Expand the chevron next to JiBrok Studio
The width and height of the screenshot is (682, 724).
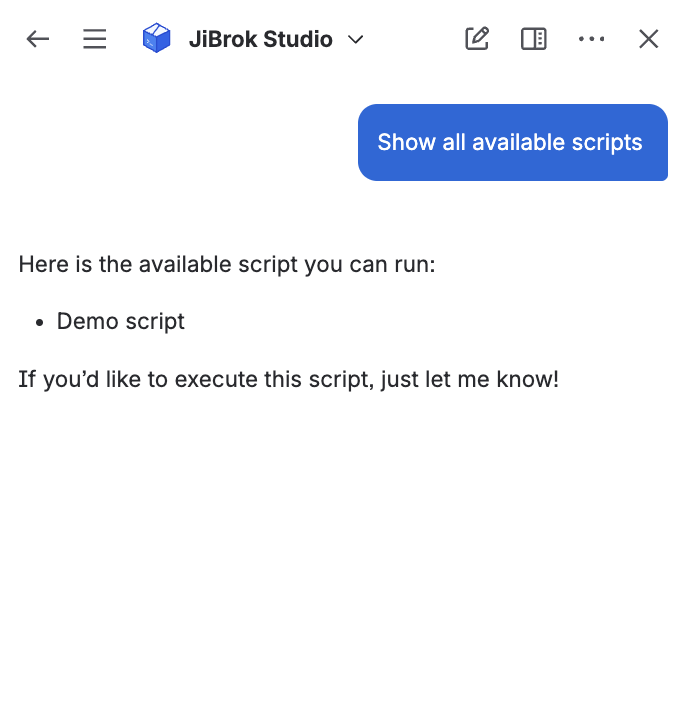(x=355, y=40)
